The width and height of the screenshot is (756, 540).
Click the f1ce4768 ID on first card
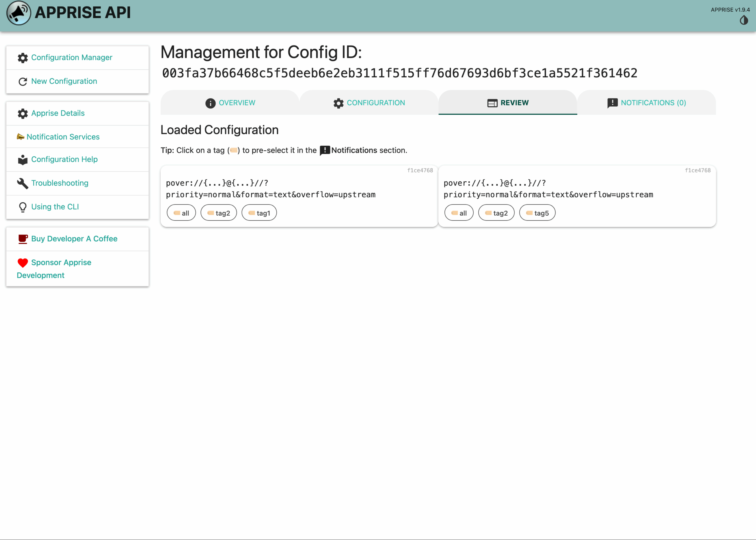420,170
